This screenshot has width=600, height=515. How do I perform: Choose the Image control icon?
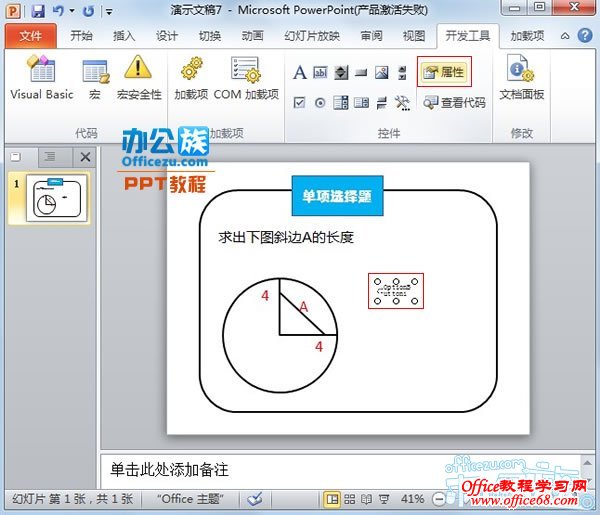[381, 73]
